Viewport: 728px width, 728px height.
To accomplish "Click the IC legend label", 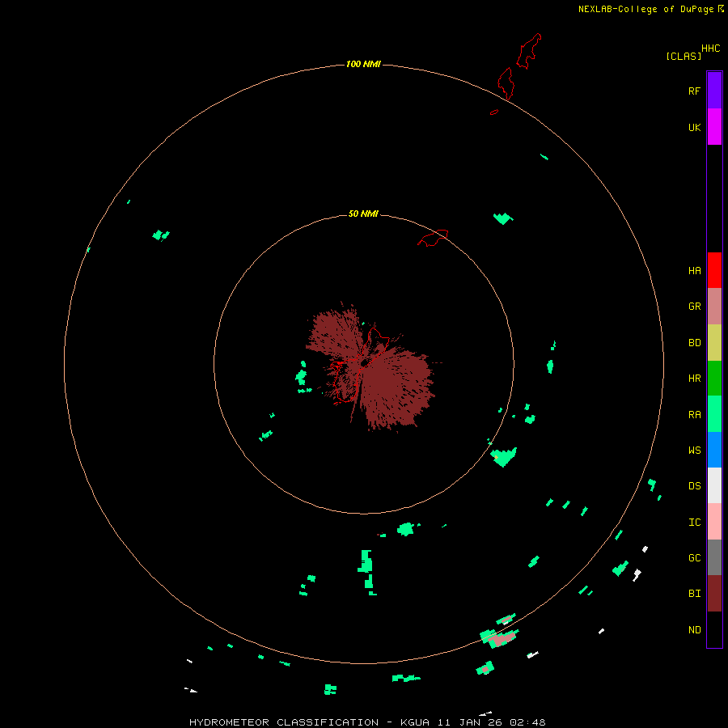I will (x=694, y=523).
